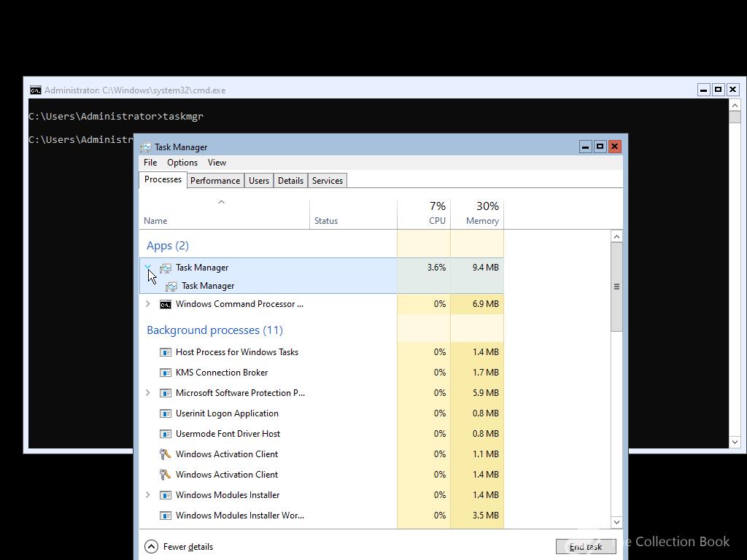Close the cmd.exe window
Screen dimensions: 747x560
732,90
